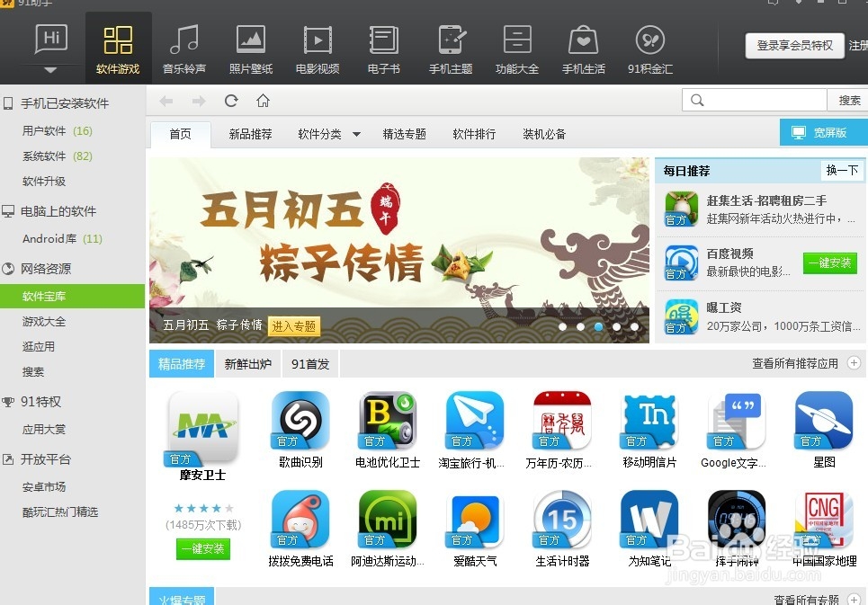Open 淘宝旅行 app icon

475,420
